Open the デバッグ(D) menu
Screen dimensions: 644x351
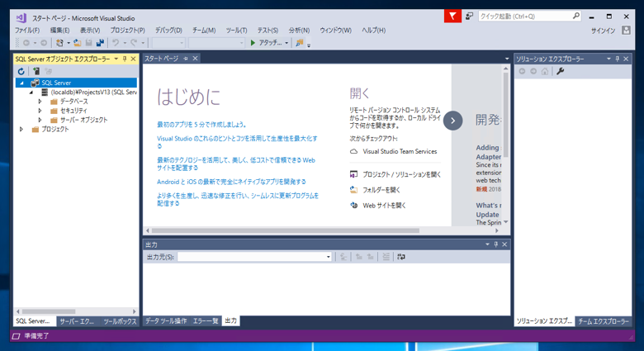click(x=168, y=31)
